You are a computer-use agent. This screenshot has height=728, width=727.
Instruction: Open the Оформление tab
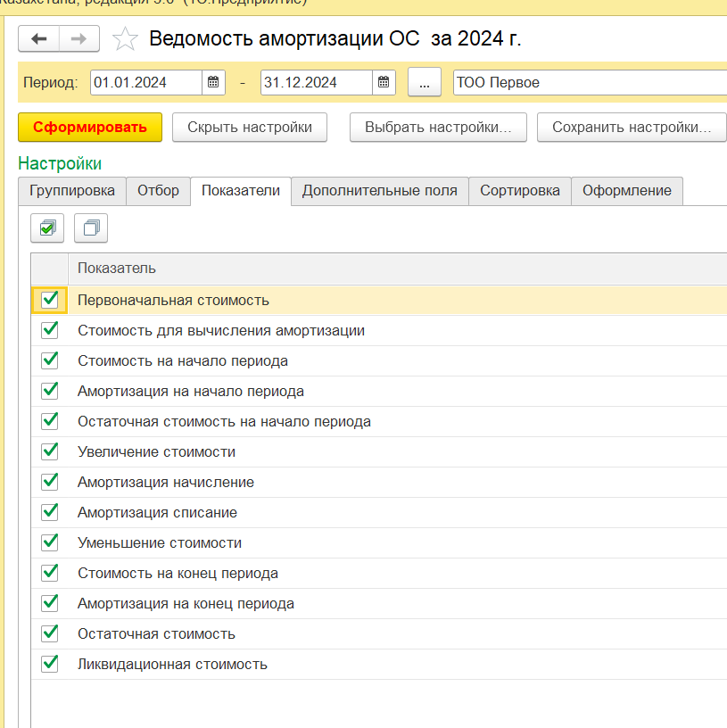coord(626,191)
